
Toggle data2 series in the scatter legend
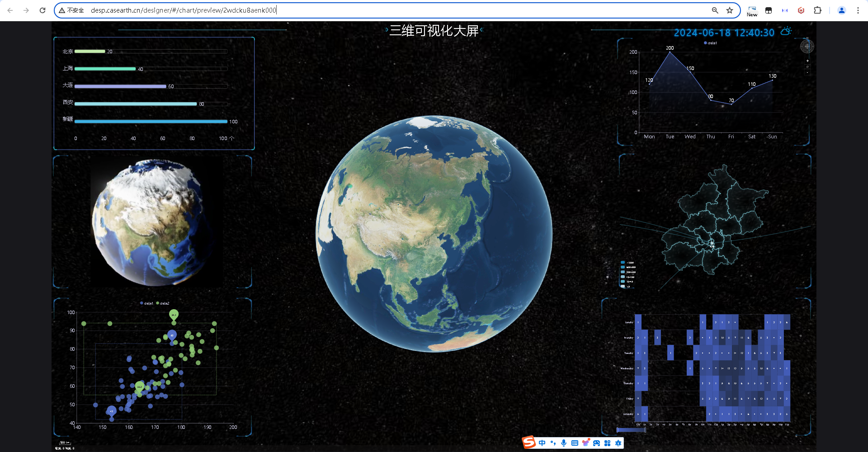[x=163, y=303]
